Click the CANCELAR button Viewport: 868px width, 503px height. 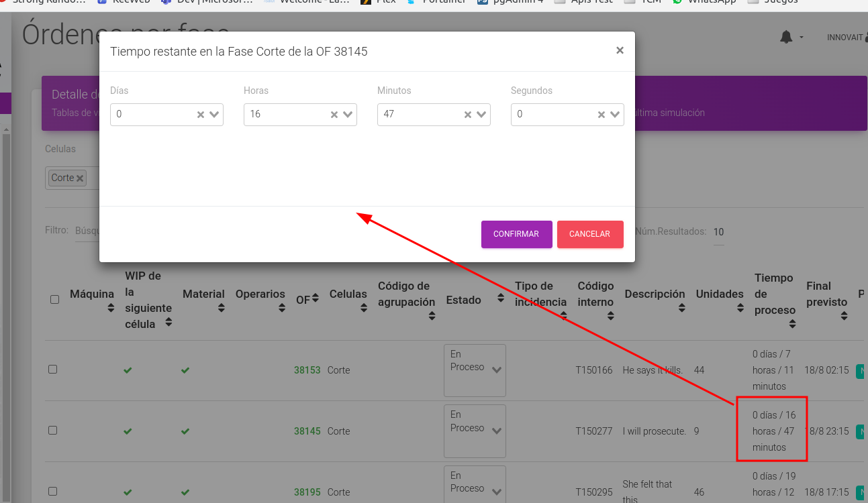[x=590, y=234]
